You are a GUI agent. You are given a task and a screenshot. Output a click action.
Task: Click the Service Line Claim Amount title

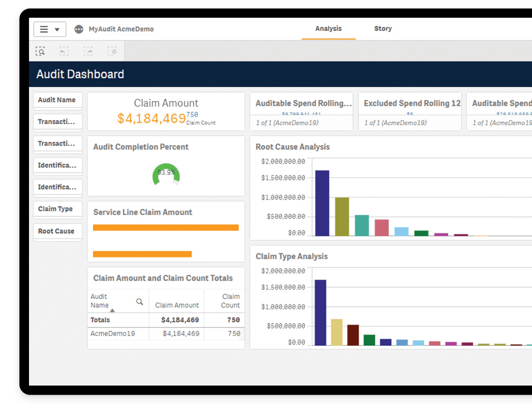tap(143, 212)
